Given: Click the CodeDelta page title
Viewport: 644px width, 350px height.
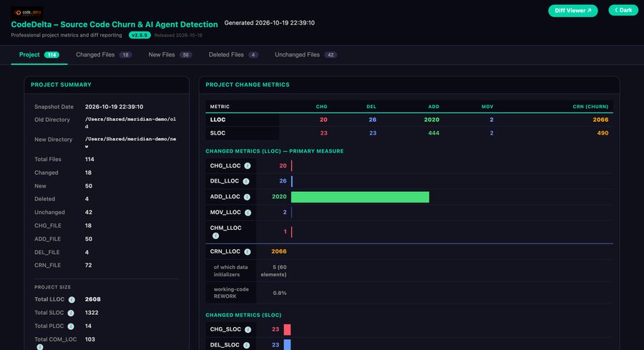Looking at the screenshot, I should pyautogui.click(x=114, y=24).
